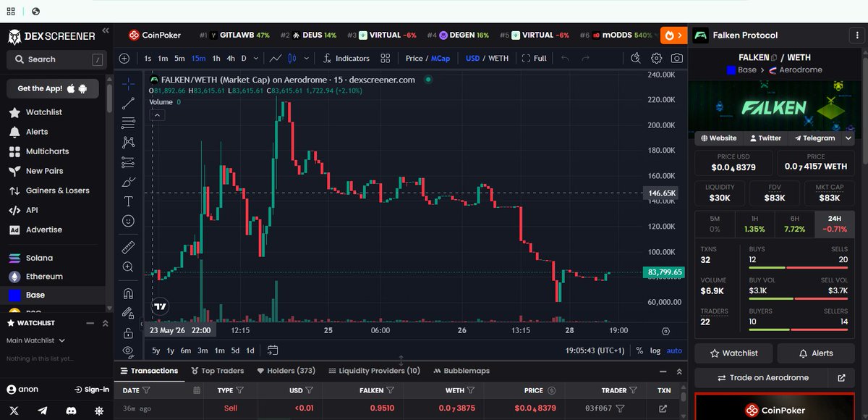Select the 6H price change tab
The height and width of the screenshot is (420, 868).
coord(794,224)
